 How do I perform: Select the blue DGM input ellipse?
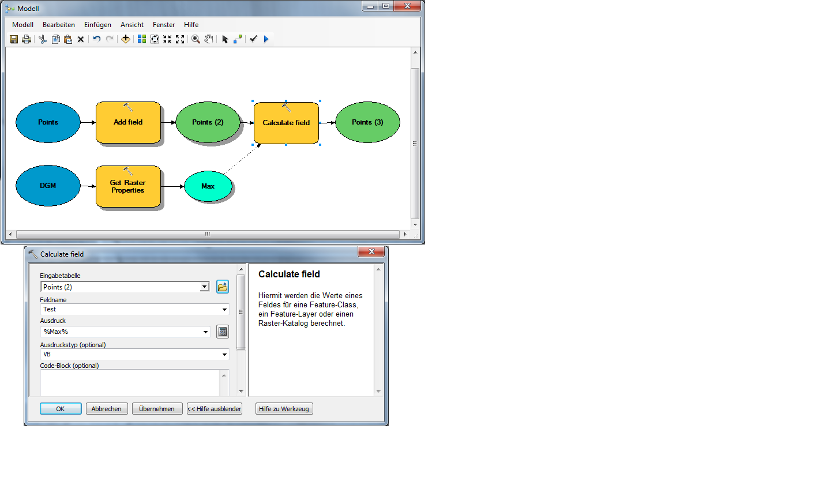coord(48,186)
